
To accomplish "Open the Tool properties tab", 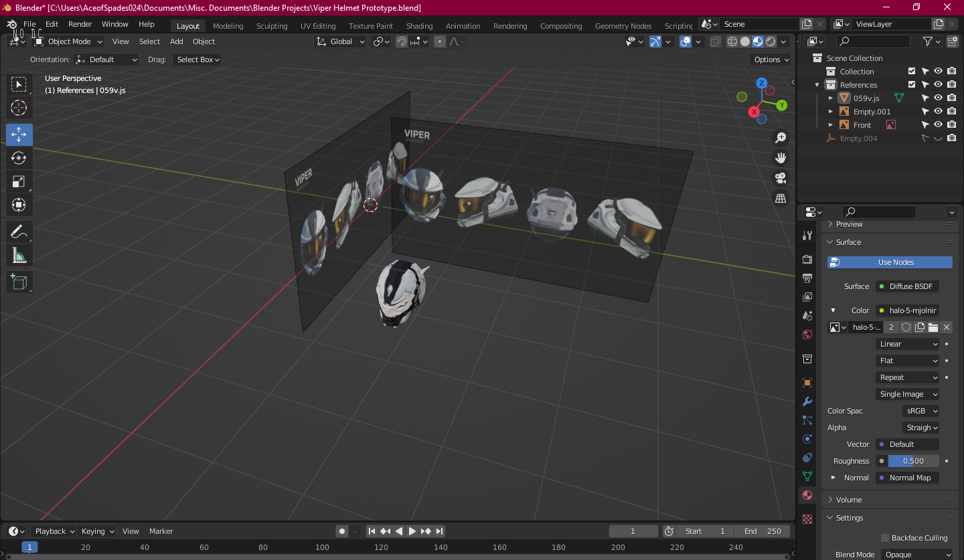I will click(807, 236).
